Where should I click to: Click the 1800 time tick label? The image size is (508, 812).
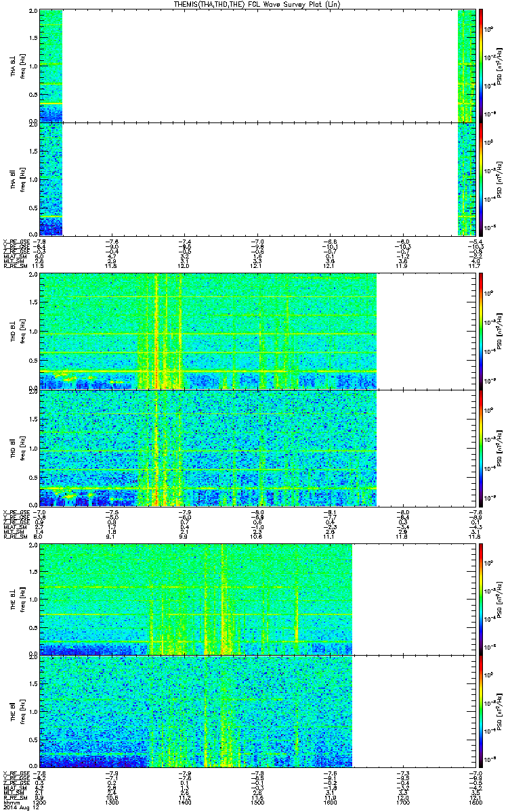pyautogui.click(x=475, y=801)
